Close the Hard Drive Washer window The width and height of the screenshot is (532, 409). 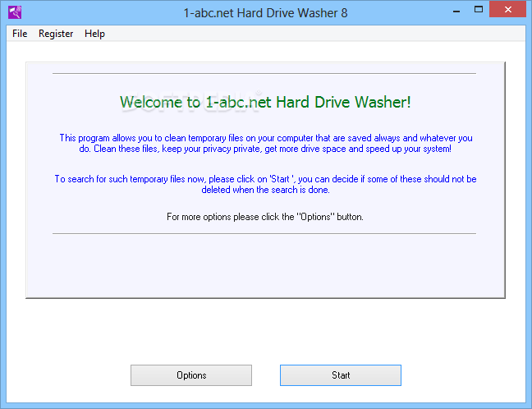click(507, 10)
